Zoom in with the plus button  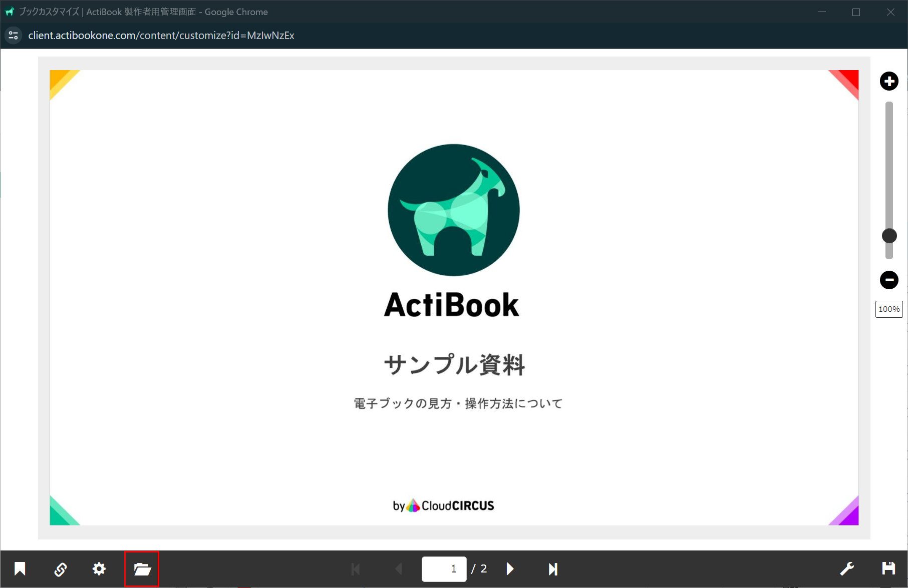[x=889, y=81]
